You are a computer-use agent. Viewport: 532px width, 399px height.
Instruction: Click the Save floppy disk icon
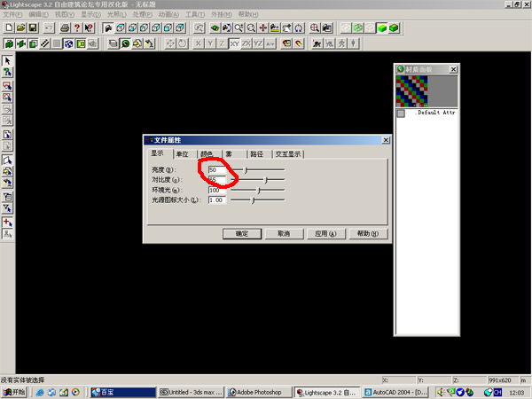[33, 27]
